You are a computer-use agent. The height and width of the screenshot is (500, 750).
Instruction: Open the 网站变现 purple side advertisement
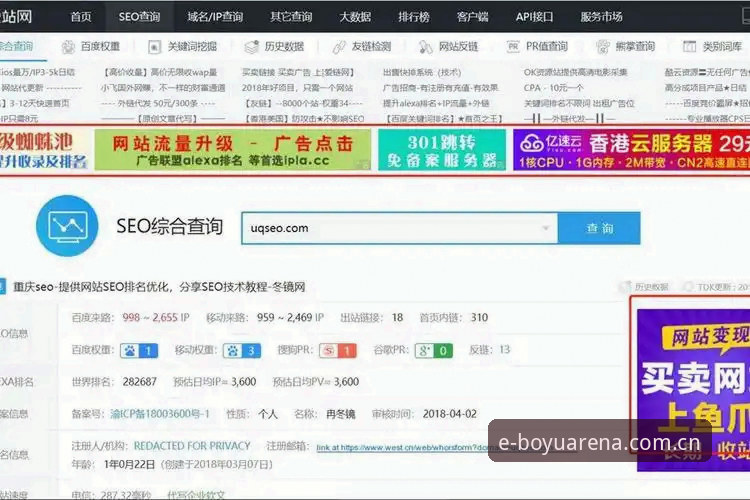point(694,390)
